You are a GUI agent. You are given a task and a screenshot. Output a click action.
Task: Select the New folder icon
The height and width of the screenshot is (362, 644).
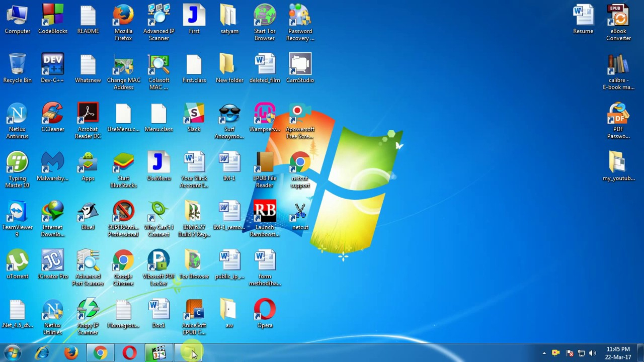(x=229, y=69)
